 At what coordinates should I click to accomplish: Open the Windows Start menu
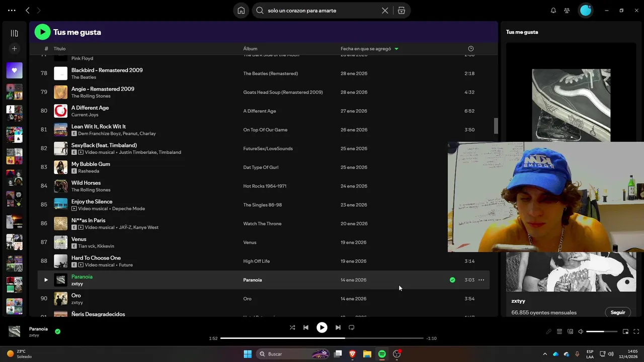tap(248, 354)
